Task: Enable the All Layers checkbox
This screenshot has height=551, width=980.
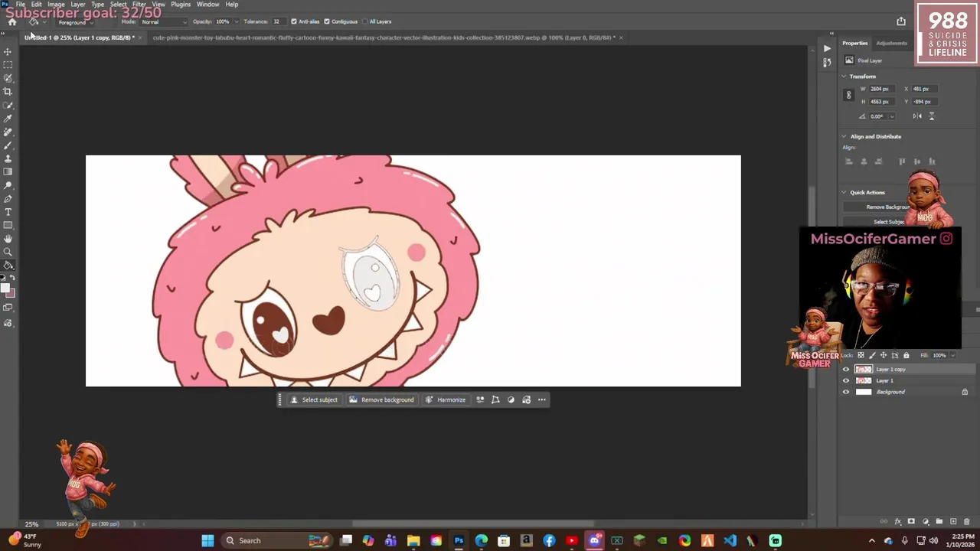Action: pyautogui.click(x=364, y=21)
